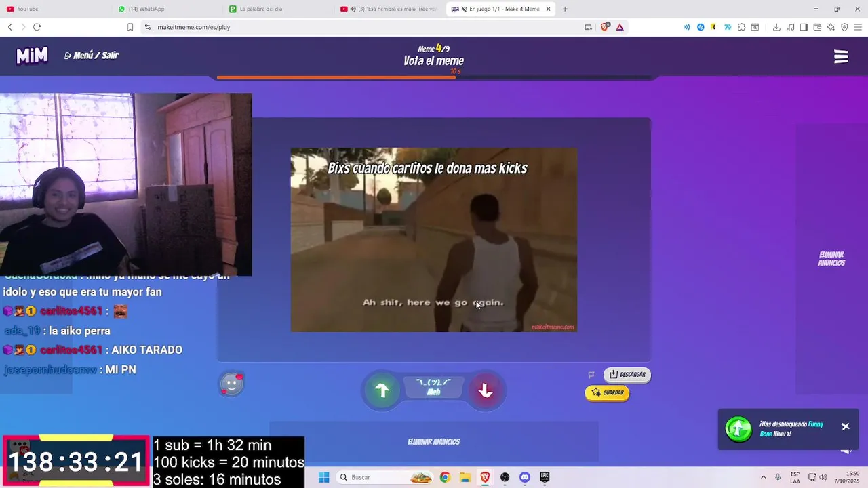Open media control music note icon

point(790,27)
